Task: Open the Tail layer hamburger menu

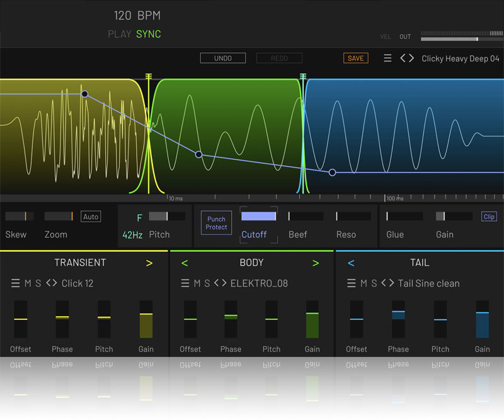Action: [352, 283]
